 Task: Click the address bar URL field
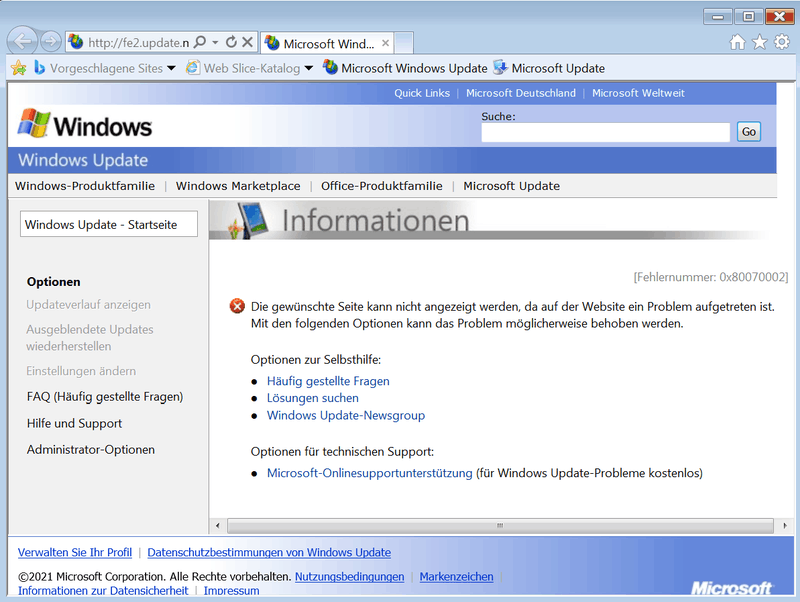click(x=138, y=42)
